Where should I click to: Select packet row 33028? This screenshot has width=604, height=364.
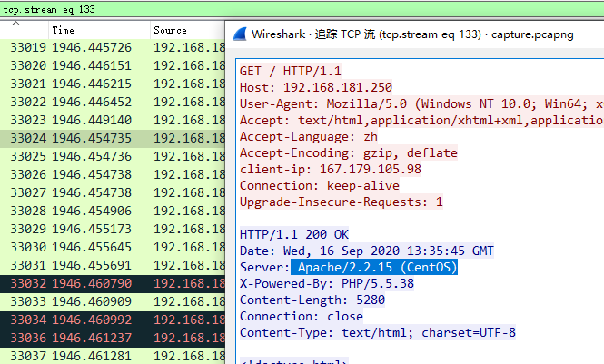coord(113,211)
